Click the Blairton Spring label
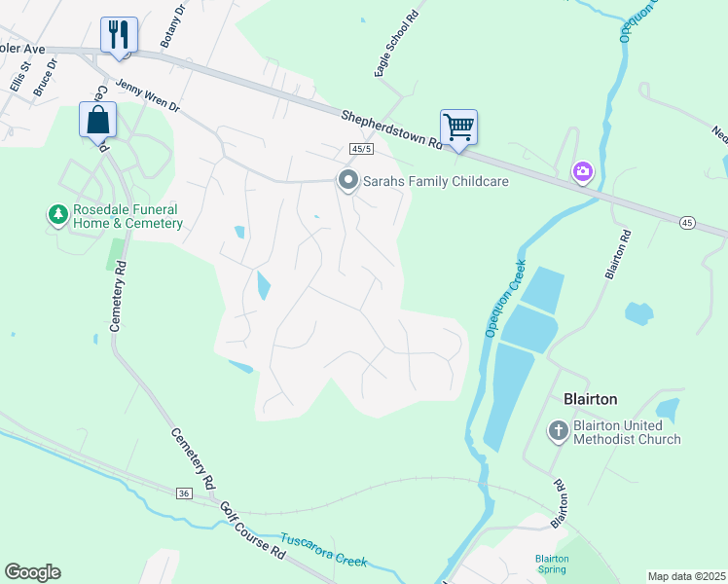This screenshot has height=584, width=728. click(x=552, y=564)
